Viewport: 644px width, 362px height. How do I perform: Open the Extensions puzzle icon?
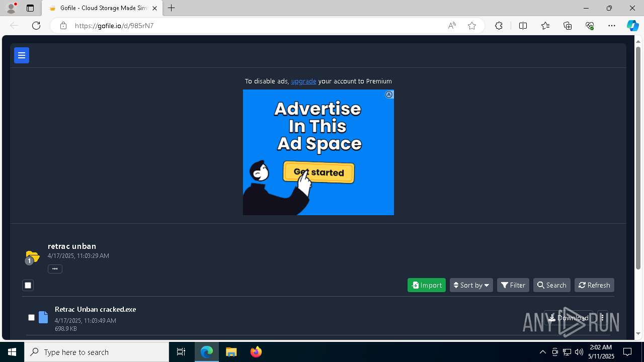click(499, 26)
